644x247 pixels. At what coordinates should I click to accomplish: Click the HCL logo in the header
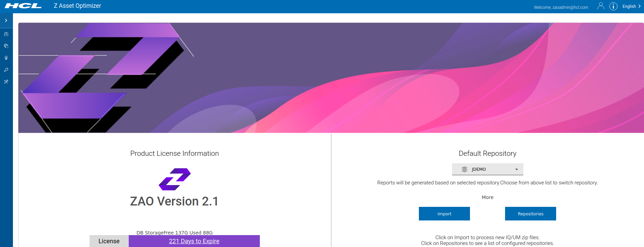(23, 6)
